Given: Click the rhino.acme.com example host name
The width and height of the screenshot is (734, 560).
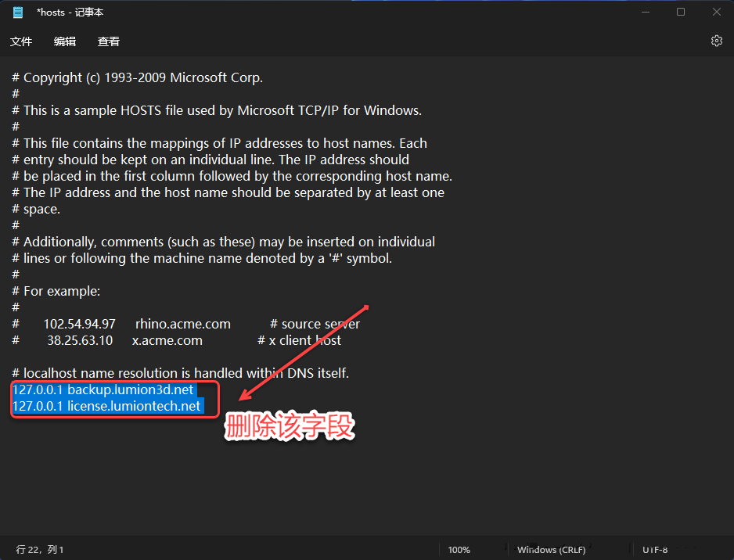Looking at the screenshot, I should click(182, 324).
